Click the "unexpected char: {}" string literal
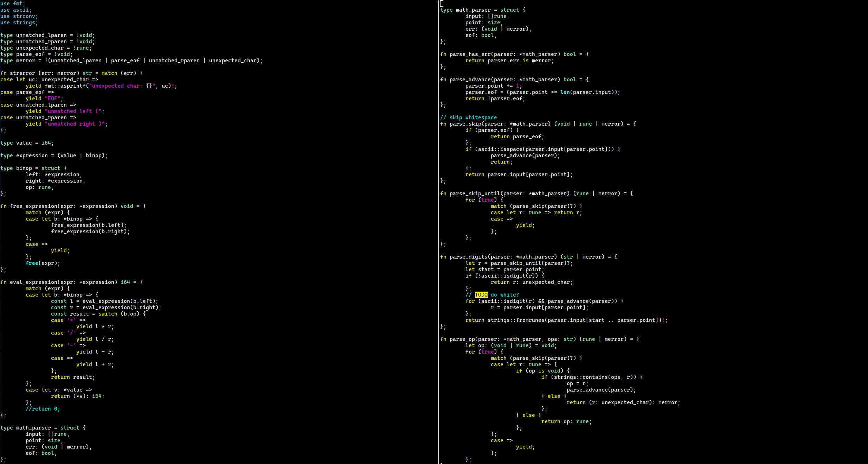868x464 pixels. coord(122,86)
